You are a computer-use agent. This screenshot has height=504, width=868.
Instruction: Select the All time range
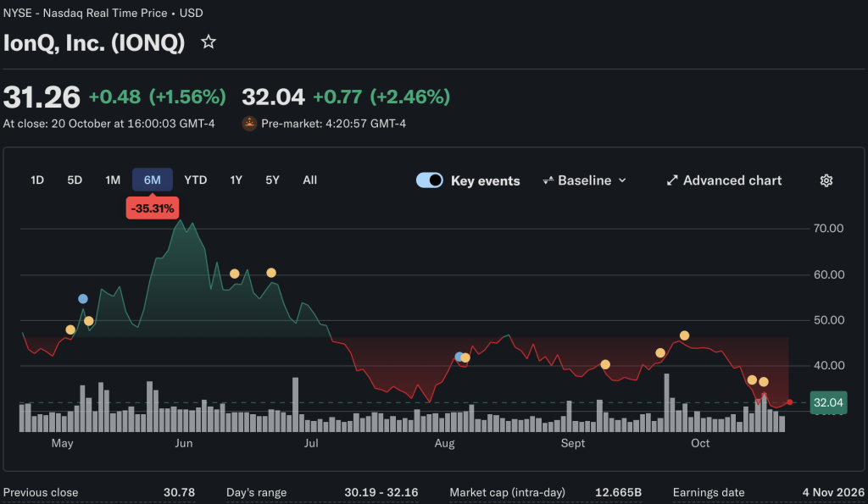(x=310, y=180)
